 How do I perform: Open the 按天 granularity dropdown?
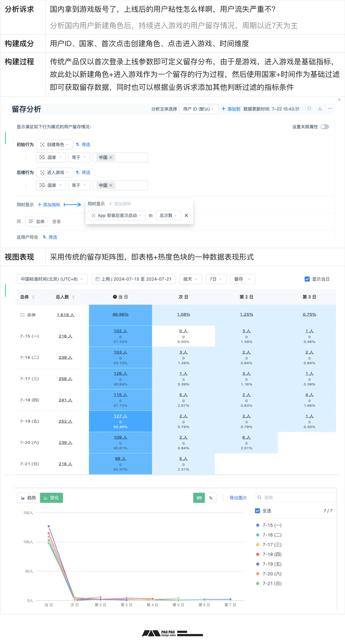[191, 279]
